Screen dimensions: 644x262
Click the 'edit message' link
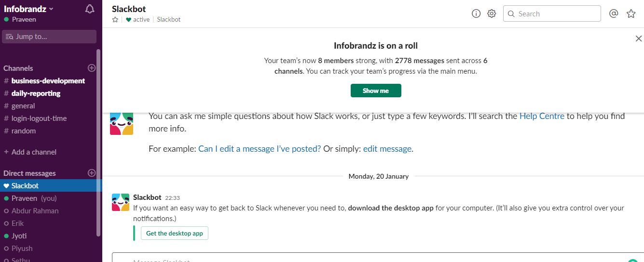(387, 149)
